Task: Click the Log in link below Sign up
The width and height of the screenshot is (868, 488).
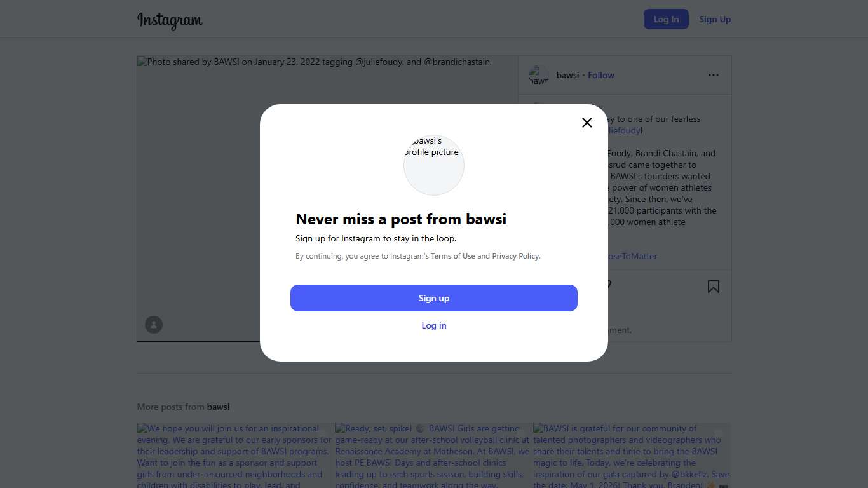Action: click(x=434, y=325)
